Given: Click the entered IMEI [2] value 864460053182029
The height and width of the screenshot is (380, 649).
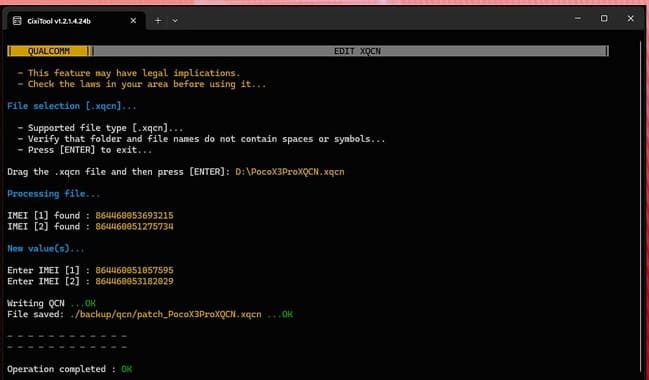Looking at the screenshot, I should point(135,281).
